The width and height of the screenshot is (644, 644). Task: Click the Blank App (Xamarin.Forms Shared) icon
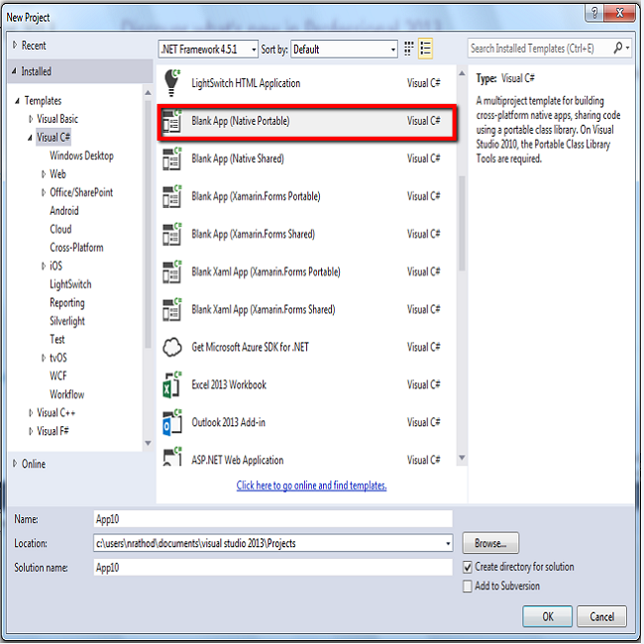pos(171,234)
